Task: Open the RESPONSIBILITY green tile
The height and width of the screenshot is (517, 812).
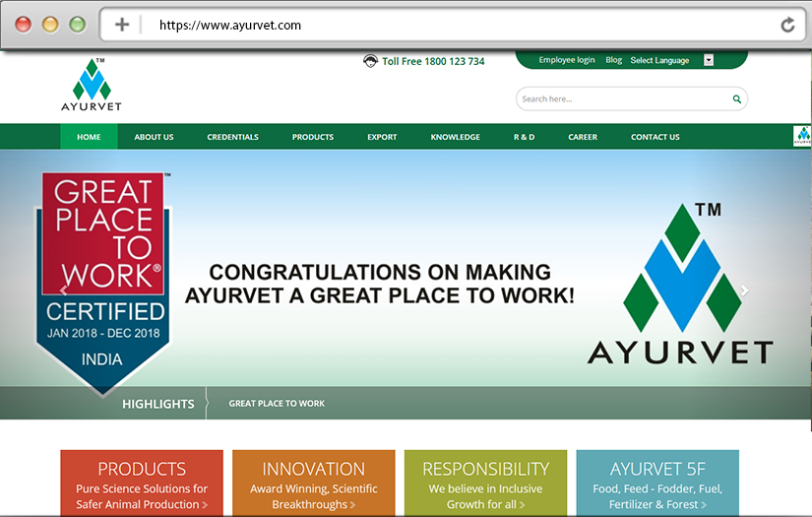Action: point(486,483)
